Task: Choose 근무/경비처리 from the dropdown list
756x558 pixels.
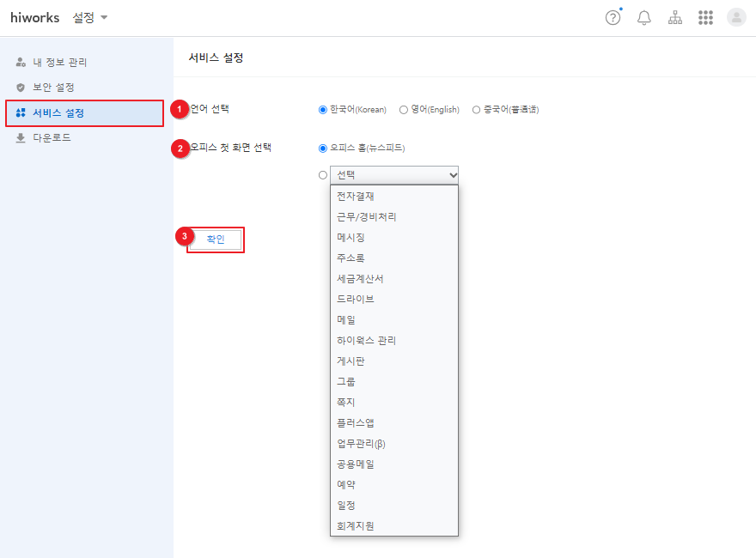Action: 394,217
